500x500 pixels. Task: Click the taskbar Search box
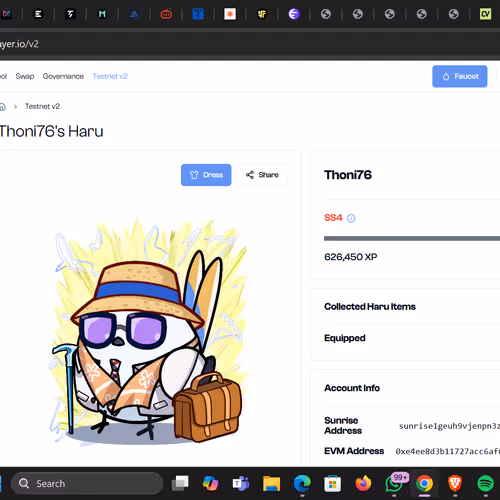tap(87, 483)
